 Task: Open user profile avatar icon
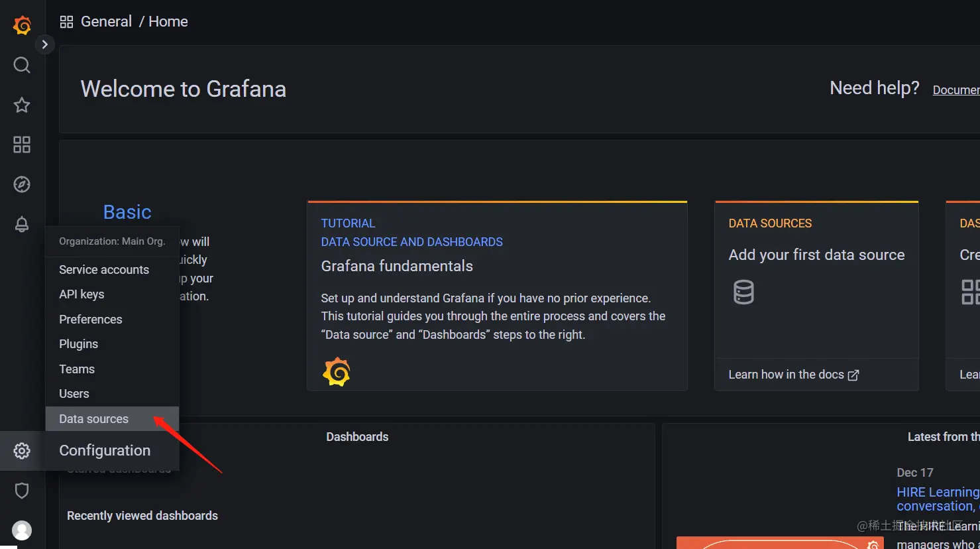[22, 530]
